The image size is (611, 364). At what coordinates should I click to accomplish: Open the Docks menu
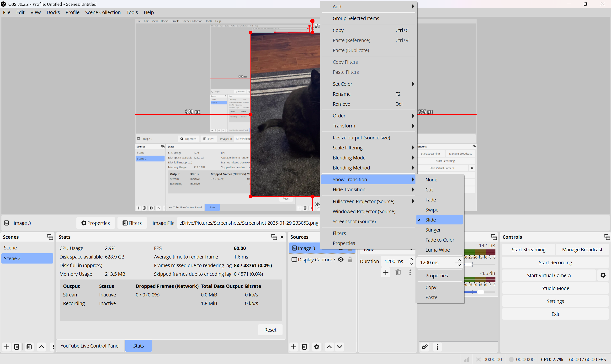(x=53, y=12)
